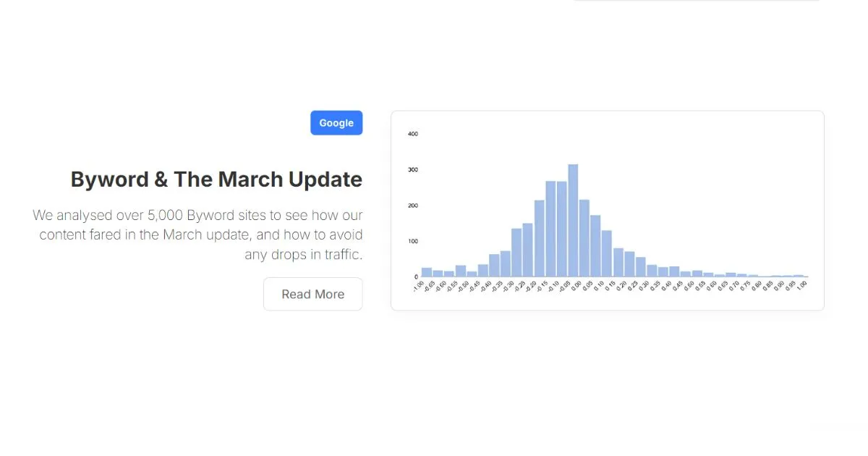Open the histogram chart thumbnail
Viewport: 868px width, 456px height.
(608, 211)
